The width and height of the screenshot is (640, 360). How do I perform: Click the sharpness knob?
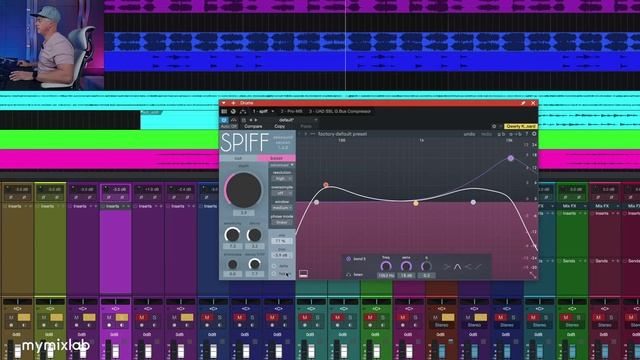tap(232, 264)
